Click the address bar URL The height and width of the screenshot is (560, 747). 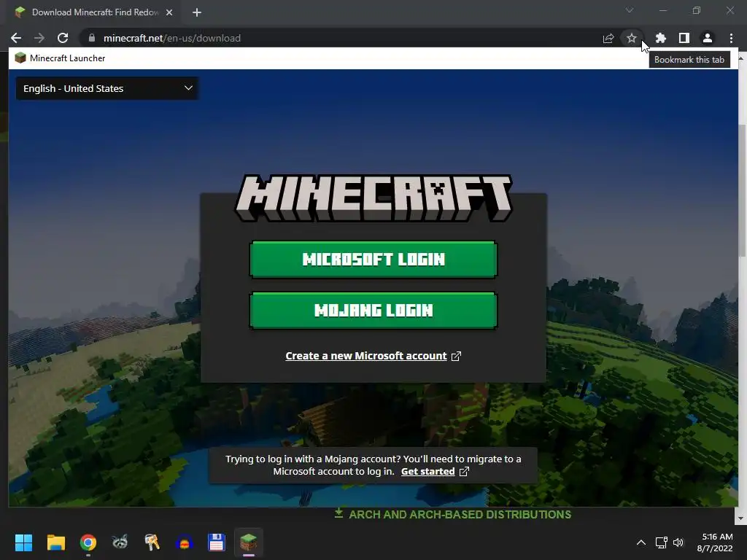[x=172, y=38]
